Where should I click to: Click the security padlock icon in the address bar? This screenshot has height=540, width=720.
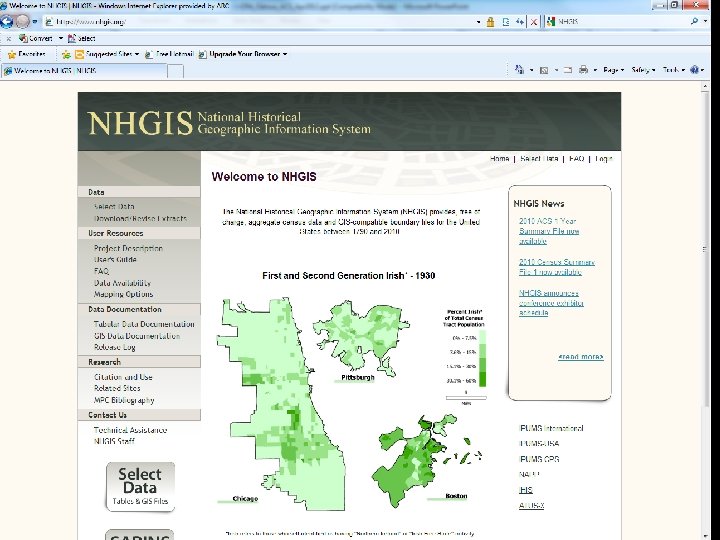[490, 22]
